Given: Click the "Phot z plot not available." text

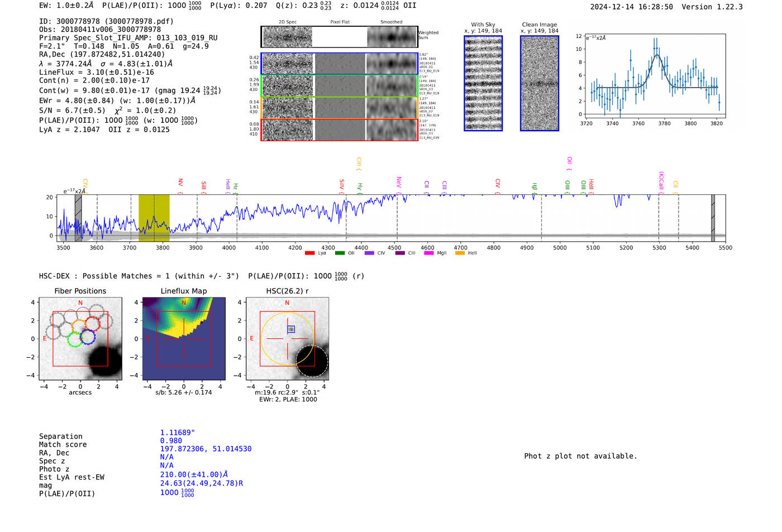Looking at the screenshot, I should (580, 456).
